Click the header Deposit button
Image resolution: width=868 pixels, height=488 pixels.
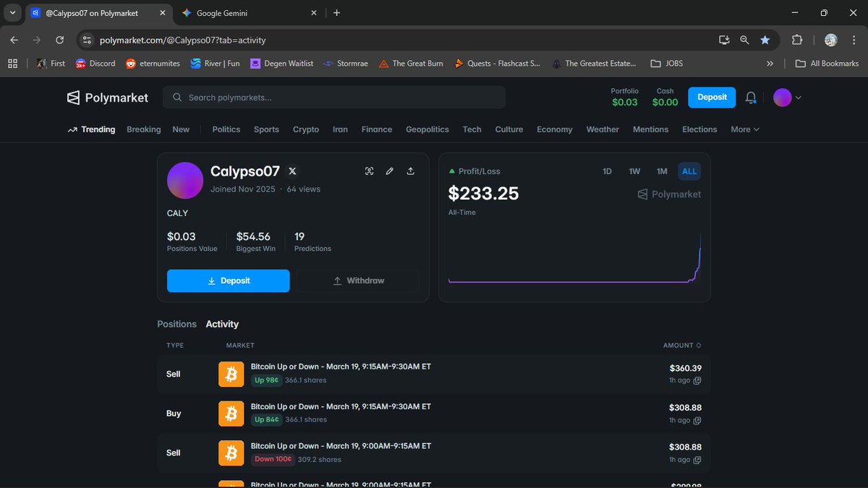coord(712,97)
